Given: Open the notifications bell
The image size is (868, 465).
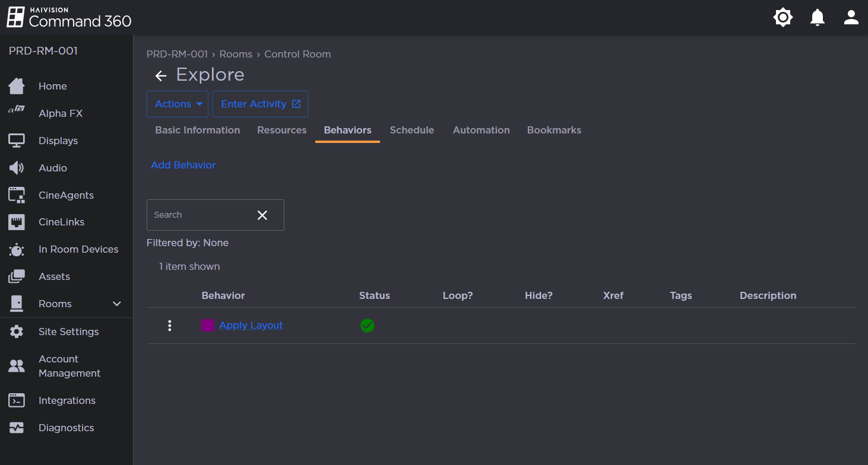Looking at the screenshot, I should coord(817,17).
